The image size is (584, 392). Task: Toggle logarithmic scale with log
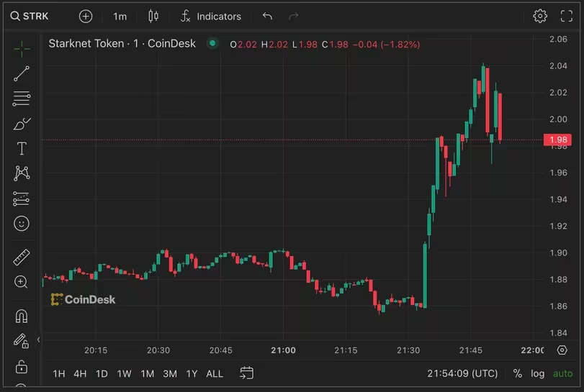click(x=538, y=373)
